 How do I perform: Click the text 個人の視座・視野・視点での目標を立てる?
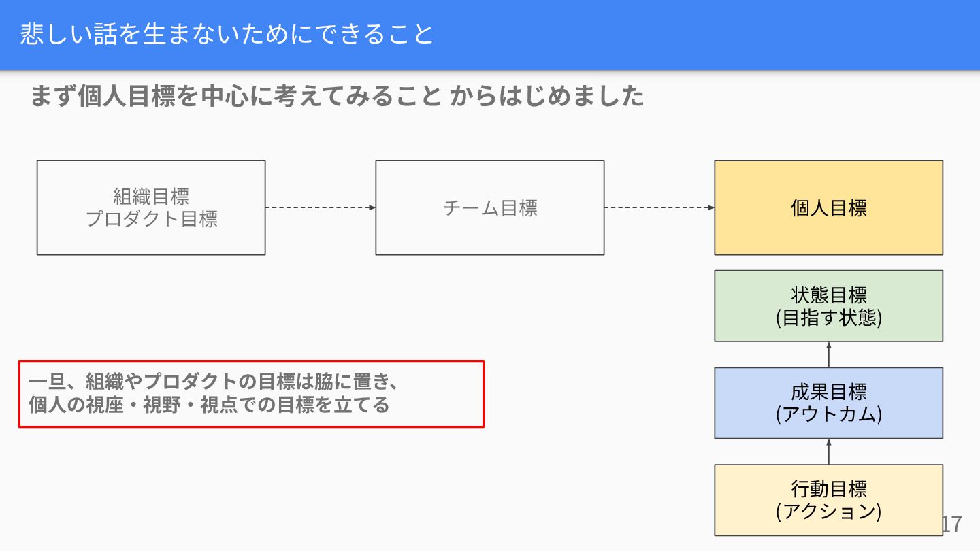[x=209, y=405]
